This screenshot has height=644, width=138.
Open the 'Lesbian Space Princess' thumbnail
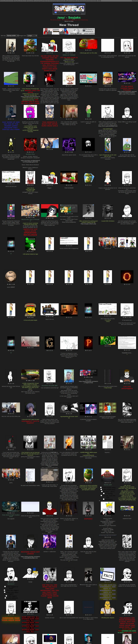pos(127,77)
